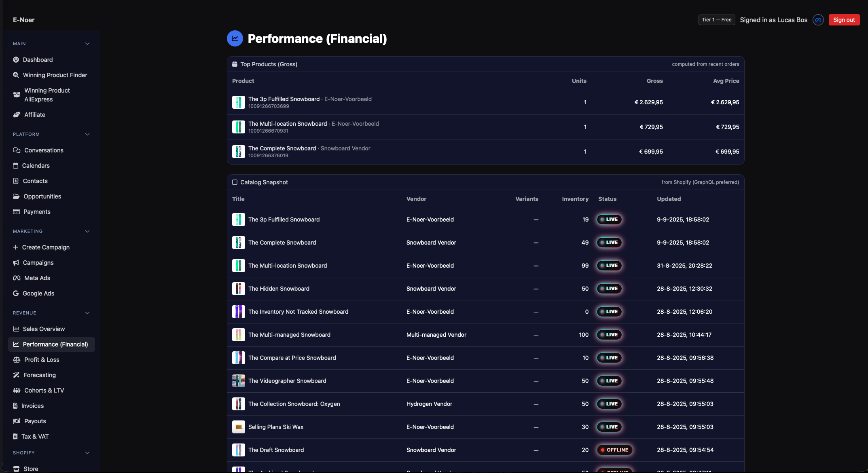Collapse the REVENUE section chevron
The image size is (868, 473).
(x=87, y=313)
